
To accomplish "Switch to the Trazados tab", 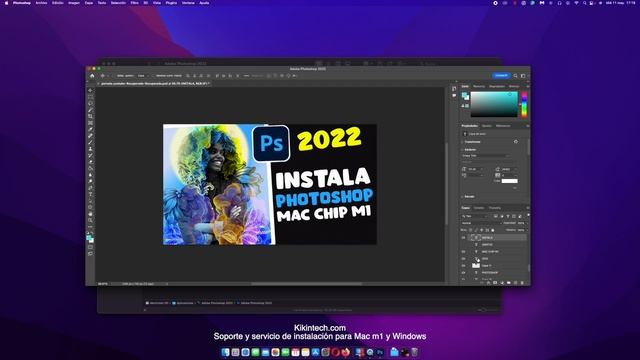I will click(x=495, y=208).
